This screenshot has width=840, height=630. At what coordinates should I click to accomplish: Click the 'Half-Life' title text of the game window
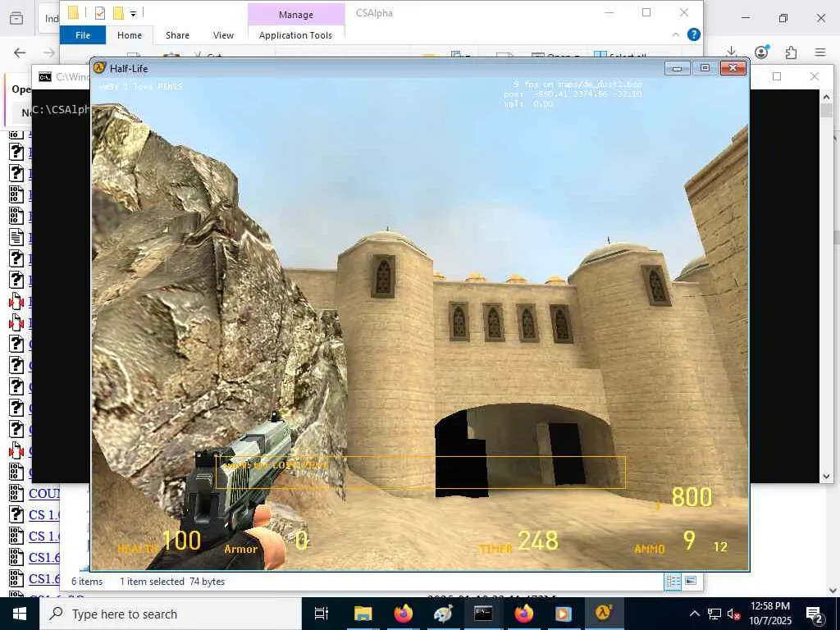(129, 69)
